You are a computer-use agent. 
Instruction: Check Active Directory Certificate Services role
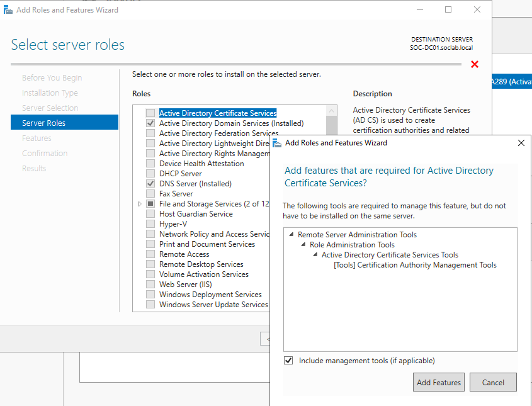(150, 113)
